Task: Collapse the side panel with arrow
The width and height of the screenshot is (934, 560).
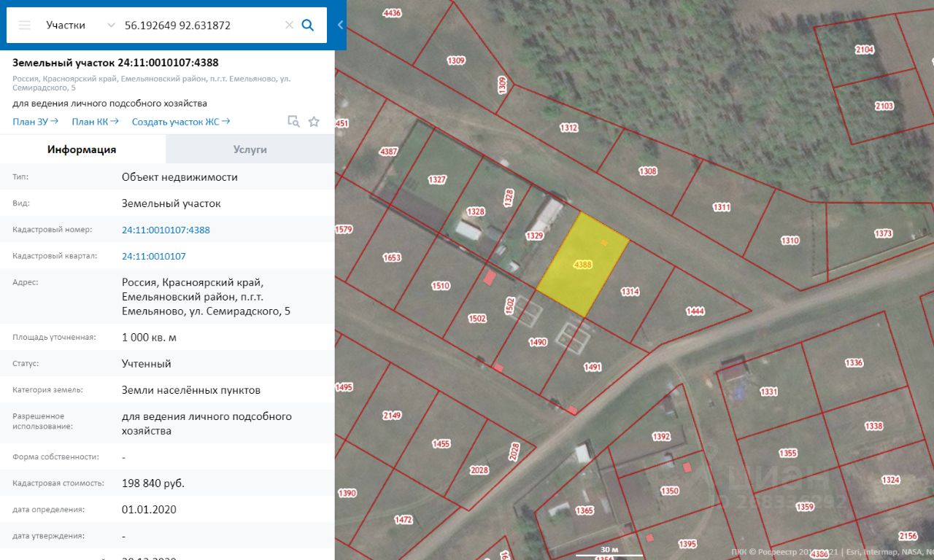Action: point(340,25)
